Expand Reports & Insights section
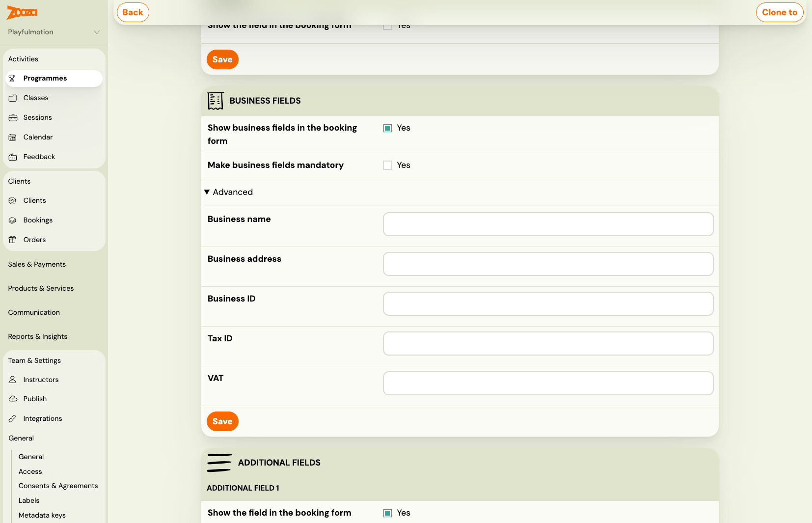Viewport: 812px width, 523px height. (x=38, y=336)
